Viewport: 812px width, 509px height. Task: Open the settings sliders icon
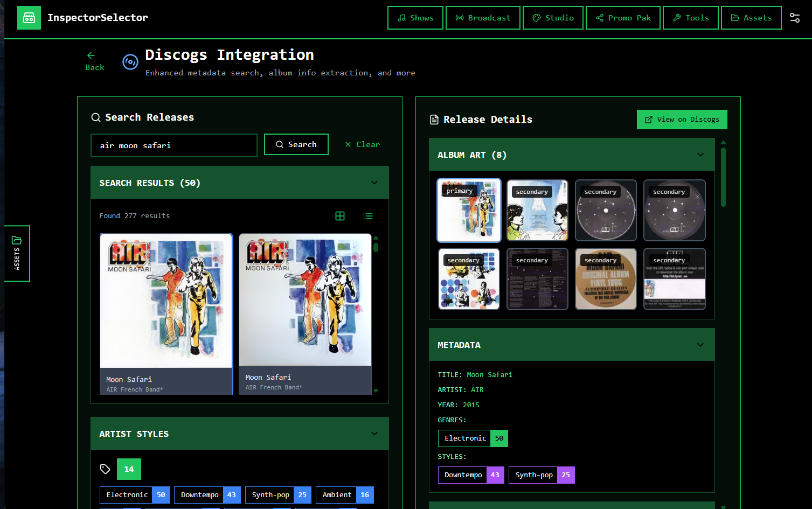(795, 18)
